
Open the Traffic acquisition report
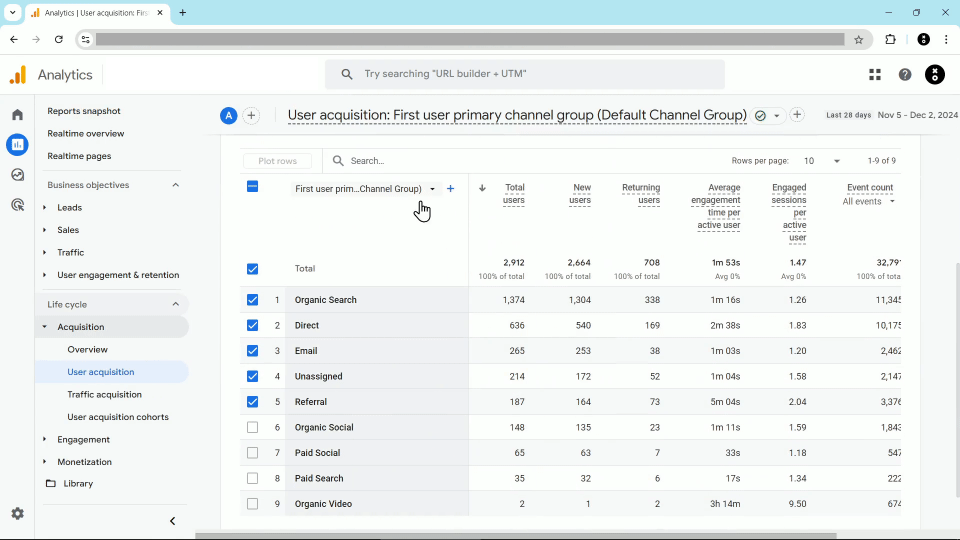[105, 394]
